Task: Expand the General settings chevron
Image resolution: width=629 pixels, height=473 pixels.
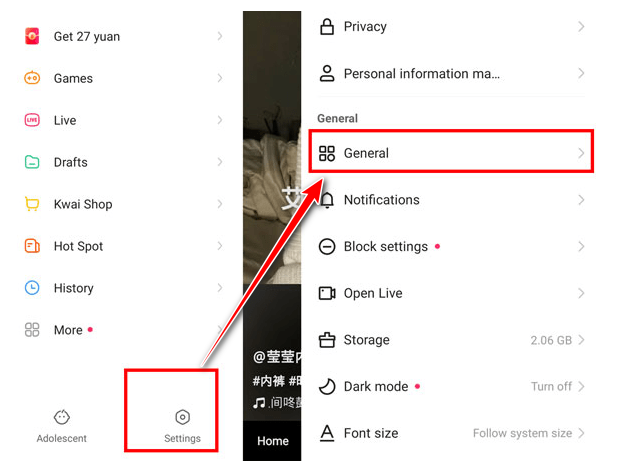Action: coord(581,153)
